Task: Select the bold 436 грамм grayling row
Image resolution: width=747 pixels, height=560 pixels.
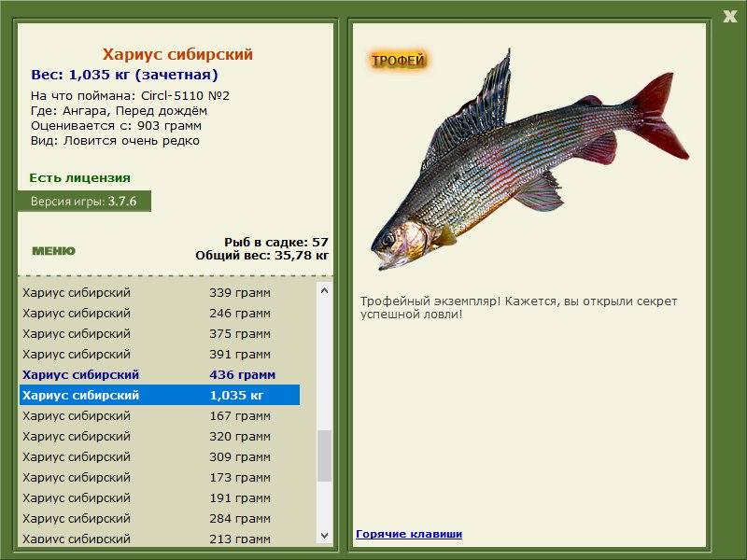Action: (160, 375)
